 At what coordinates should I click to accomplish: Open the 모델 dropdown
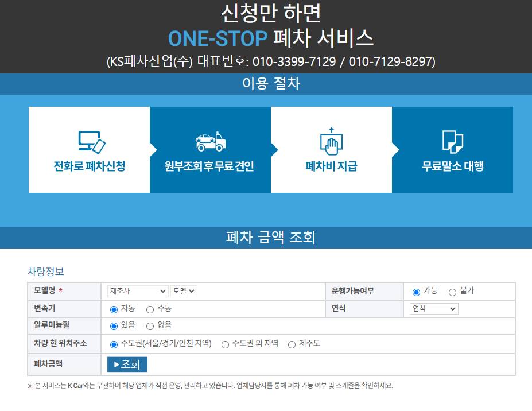point(184,291)
